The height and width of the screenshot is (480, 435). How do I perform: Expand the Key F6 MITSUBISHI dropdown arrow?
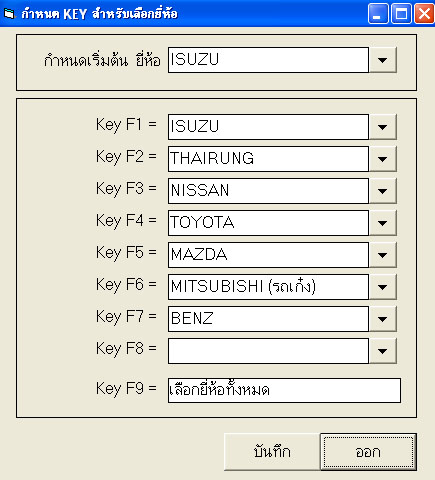coord(383,287)
